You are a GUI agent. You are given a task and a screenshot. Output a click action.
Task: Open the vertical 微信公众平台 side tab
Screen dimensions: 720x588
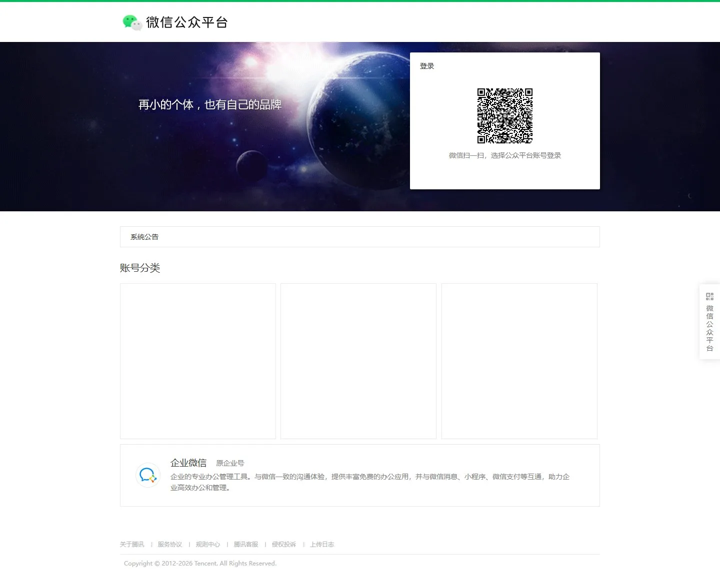[x=709, y=328]
